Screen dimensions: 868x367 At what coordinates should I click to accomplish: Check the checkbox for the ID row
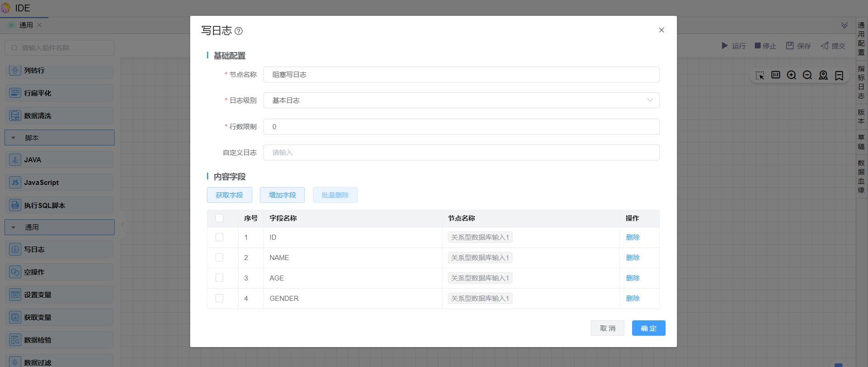point(220,237)
